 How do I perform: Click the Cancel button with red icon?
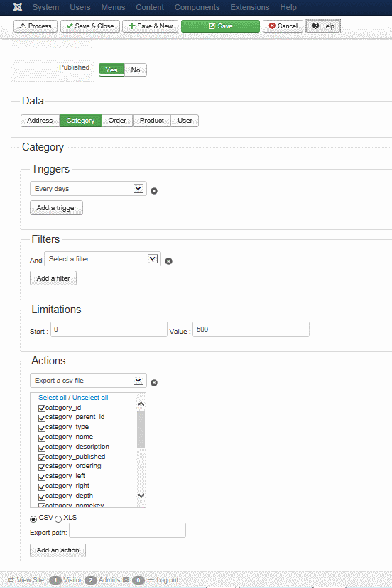click(x=283, y=26)
